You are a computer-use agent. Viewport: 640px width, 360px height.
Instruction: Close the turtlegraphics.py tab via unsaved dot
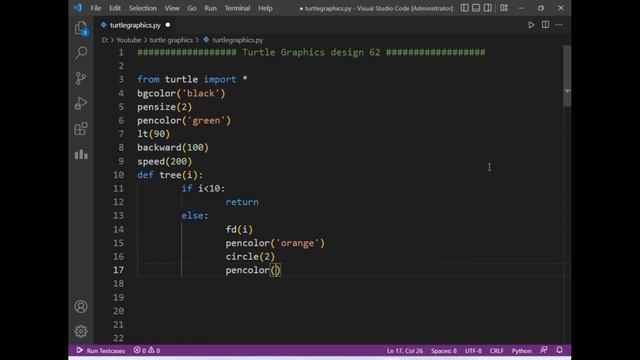(x=167, y=25)
